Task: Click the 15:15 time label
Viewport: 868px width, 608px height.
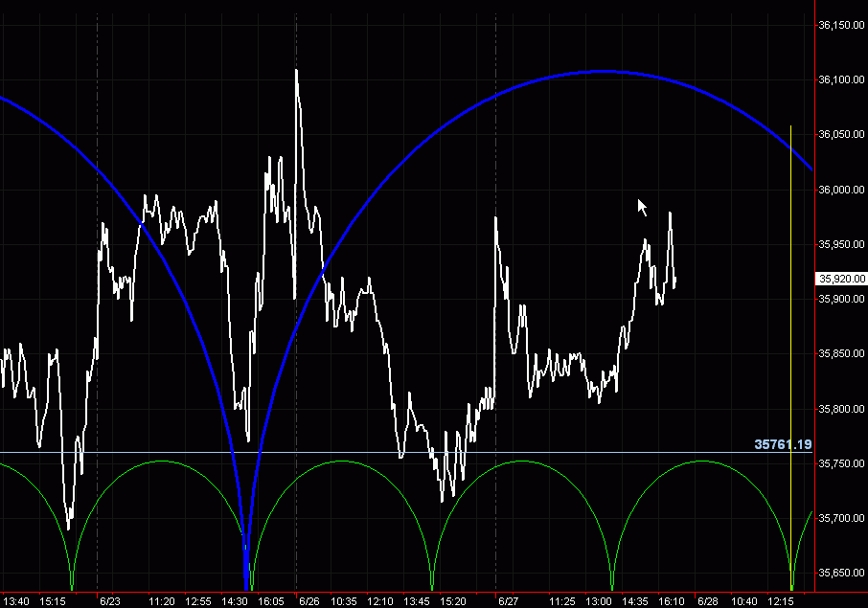Action: point(53,601)
